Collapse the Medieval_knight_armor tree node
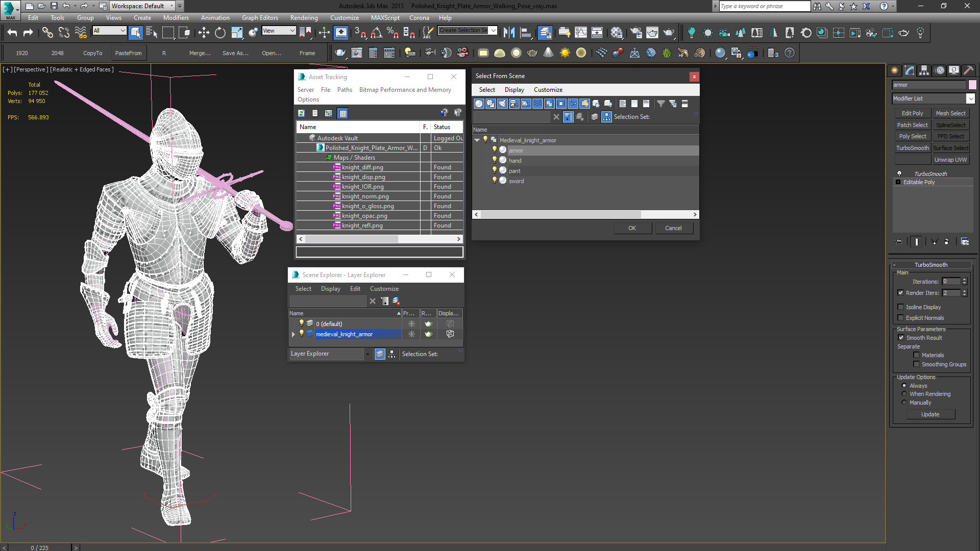The width and height of the screenshot is (980, 551). point(477,140)
